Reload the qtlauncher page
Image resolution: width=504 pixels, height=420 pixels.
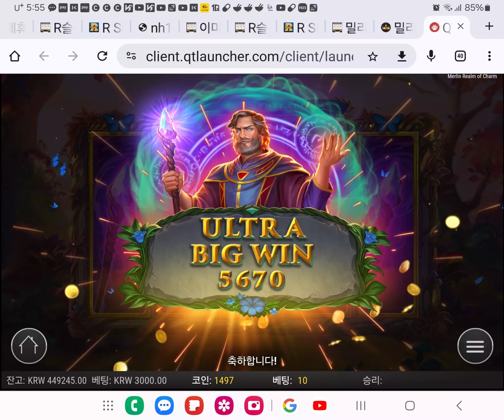[x=102, y=56]
